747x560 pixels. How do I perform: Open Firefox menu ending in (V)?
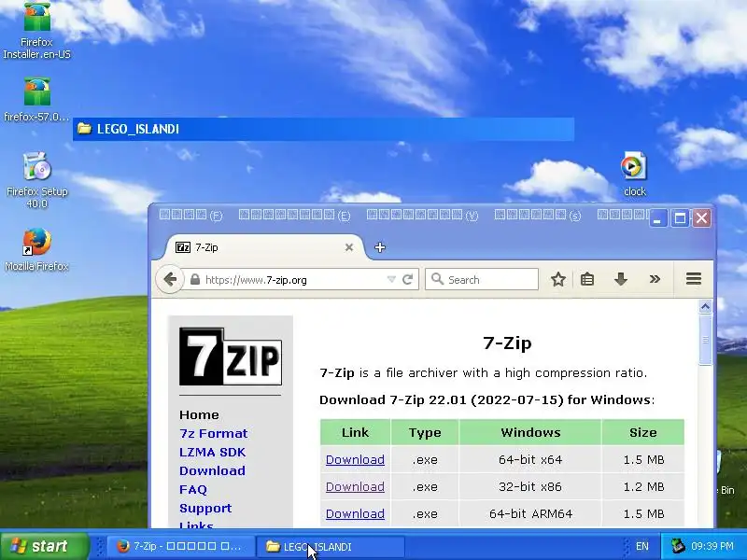423,216
